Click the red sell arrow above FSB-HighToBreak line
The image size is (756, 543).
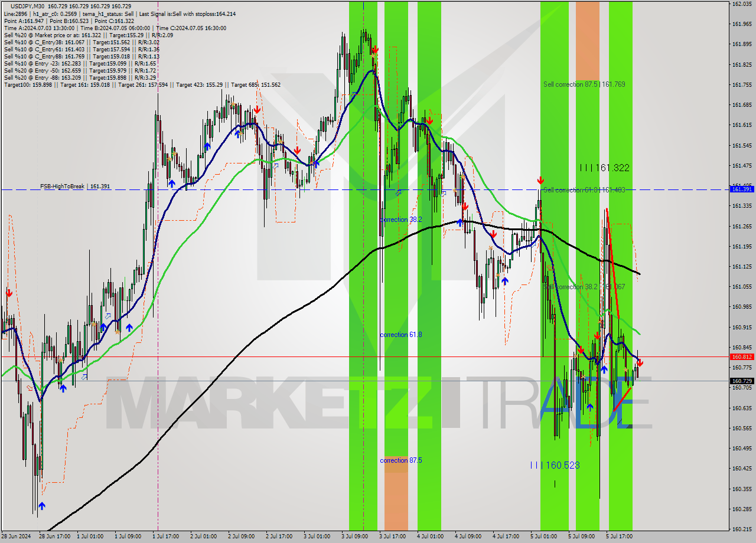point(540,180)
